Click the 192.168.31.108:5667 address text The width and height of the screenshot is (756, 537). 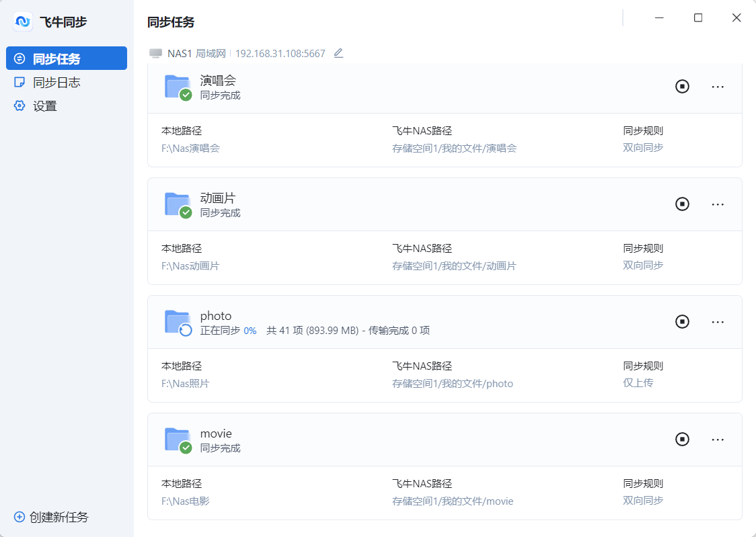point(280,54)
